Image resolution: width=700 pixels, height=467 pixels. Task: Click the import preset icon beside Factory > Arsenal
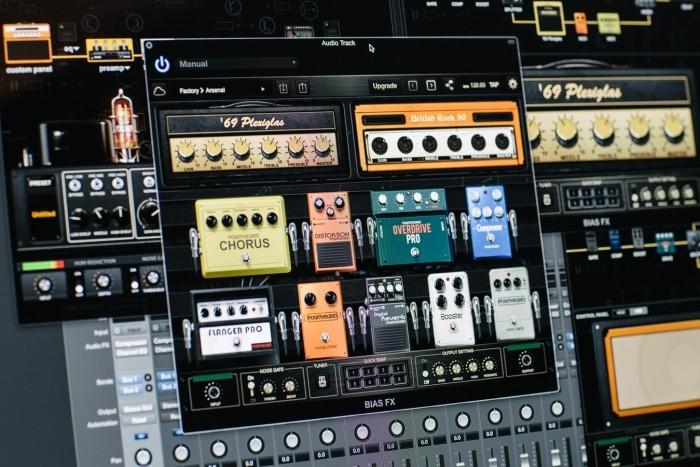point(283,88)
